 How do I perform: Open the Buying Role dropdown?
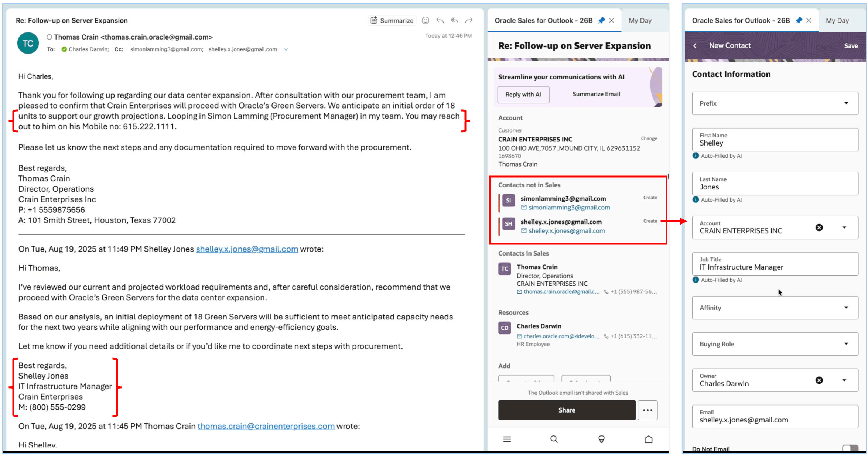846,344
